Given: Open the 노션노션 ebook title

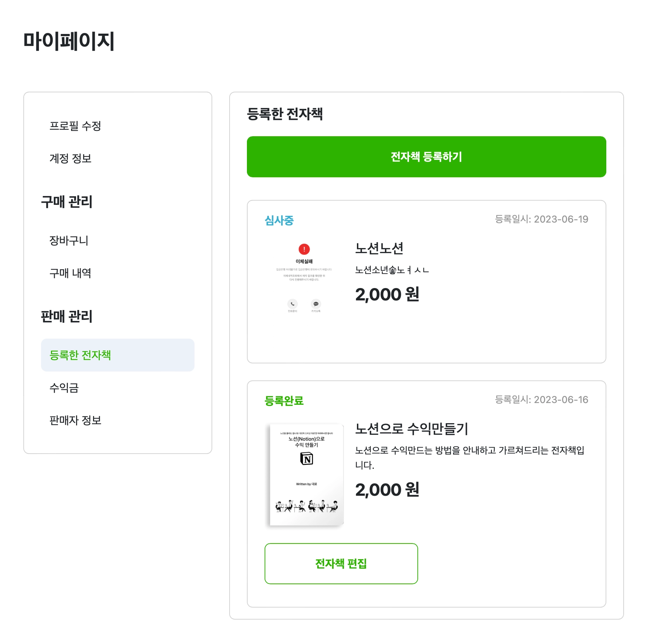Looking at the screenshot, I should pos(379,248).
